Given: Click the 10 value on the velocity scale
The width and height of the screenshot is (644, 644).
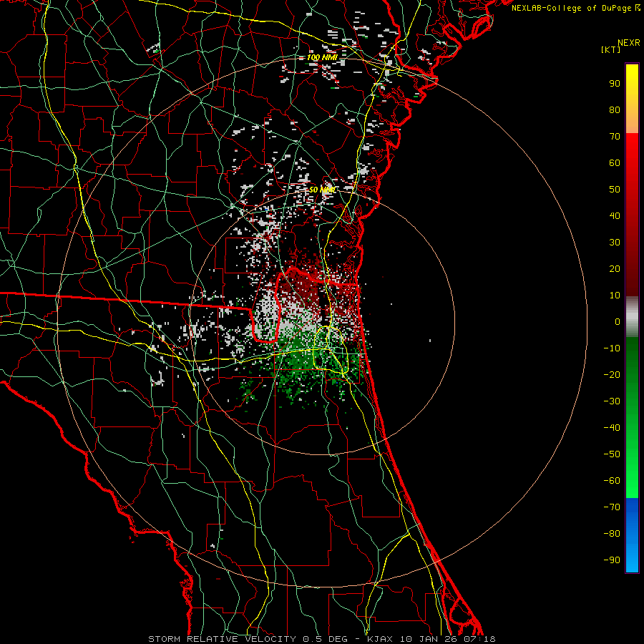Looking at the screenshot, I should click(615, 296).
